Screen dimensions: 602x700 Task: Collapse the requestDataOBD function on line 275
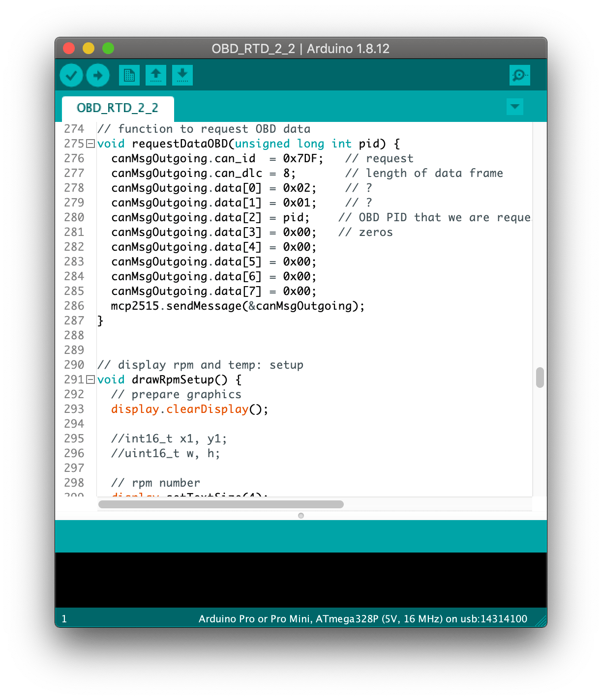coord(90,144)
